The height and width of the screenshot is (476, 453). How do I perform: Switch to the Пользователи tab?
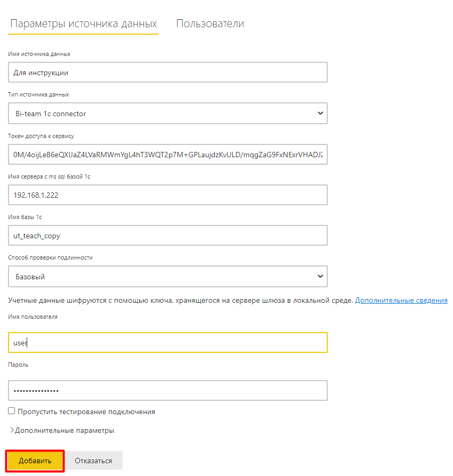[x=210, y=24]
